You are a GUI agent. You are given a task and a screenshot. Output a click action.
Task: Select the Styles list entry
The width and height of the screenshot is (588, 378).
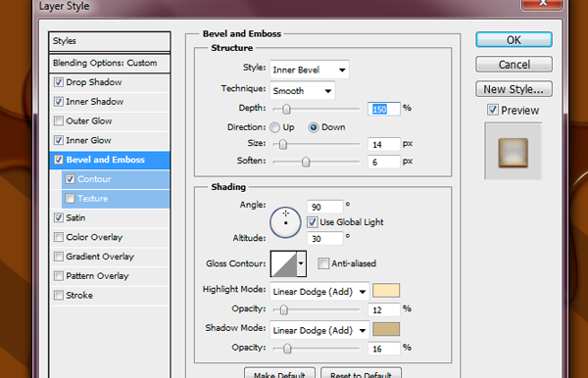pos(110,41)
